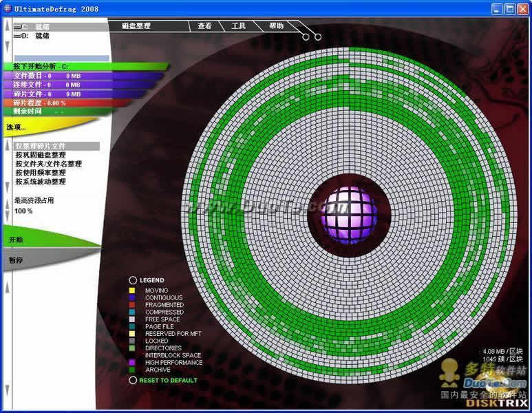Select drive C: 就绪 in the drive list

[x=61, y=27]
